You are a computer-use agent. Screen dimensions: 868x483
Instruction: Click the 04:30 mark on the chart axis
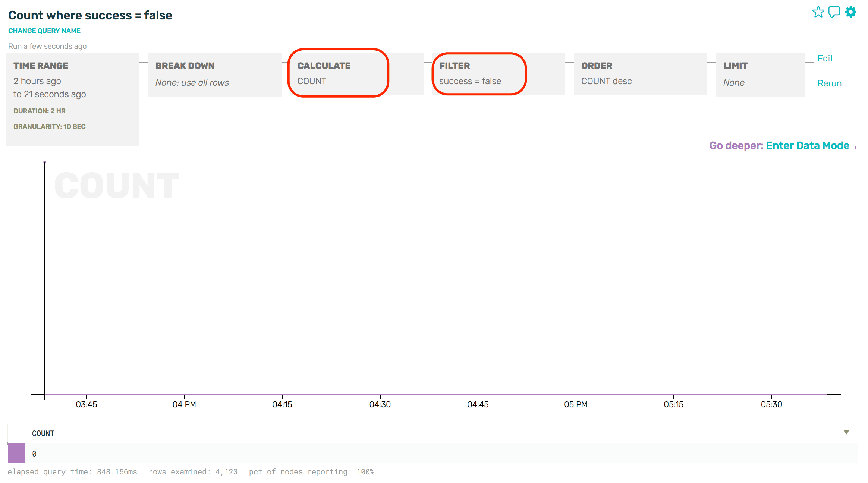coord(381,404)
